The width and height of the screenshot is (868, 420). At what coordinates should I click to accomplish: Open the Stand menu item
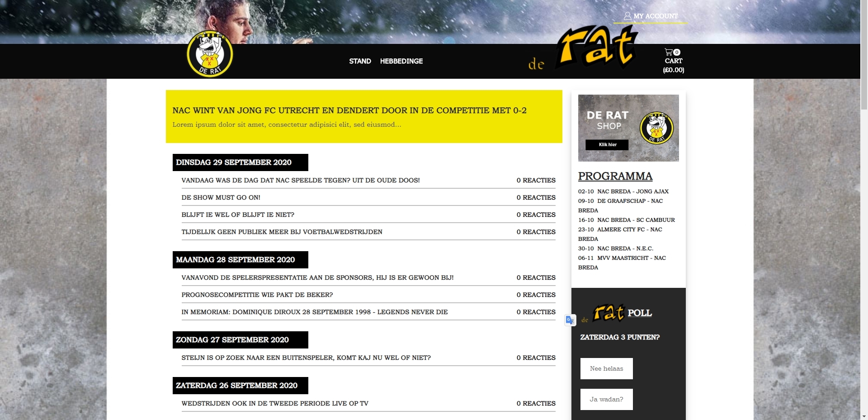click(x=360, y=61)
